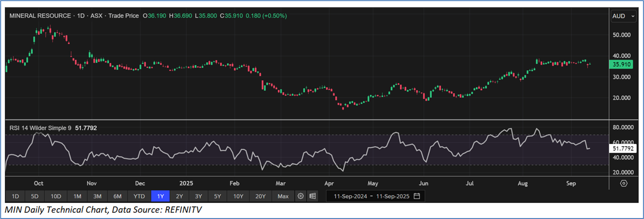Expand the AUD currency dropdown
The height and width of the screenshot is (219, 644).
[x=621, y=16]
